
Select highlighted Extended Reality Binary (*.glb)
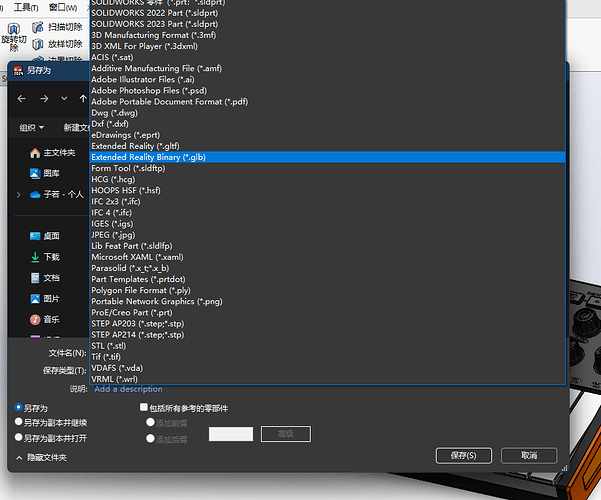click(327, 157)
